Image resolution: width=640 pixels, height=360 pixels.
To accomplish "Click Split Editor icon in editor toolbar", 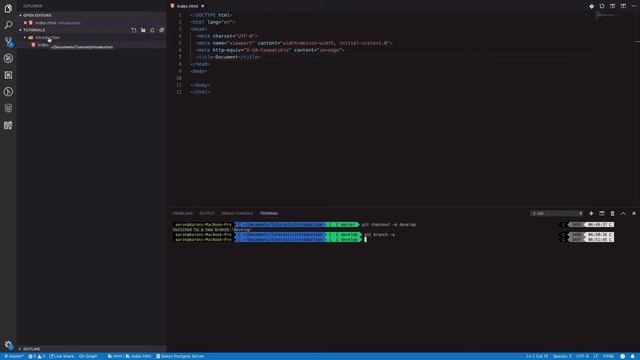I will 623,6.
